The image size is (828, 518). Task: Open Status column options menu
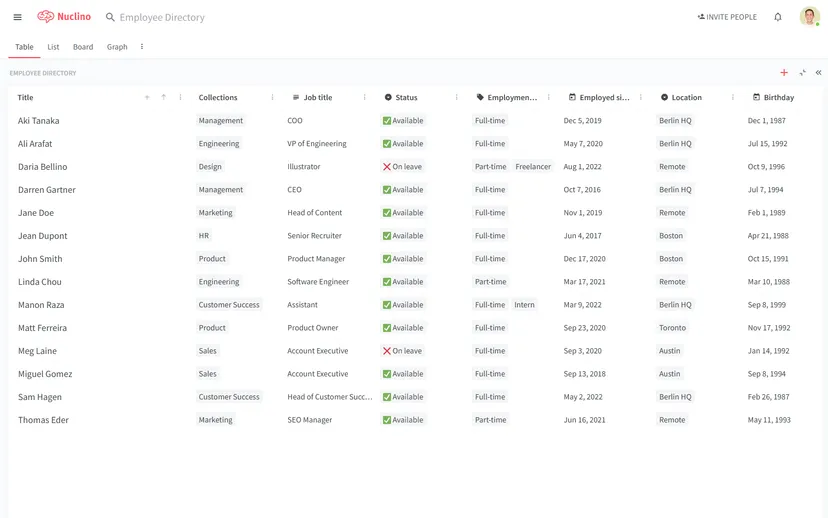pyautogui.click(x=456, y=97)
